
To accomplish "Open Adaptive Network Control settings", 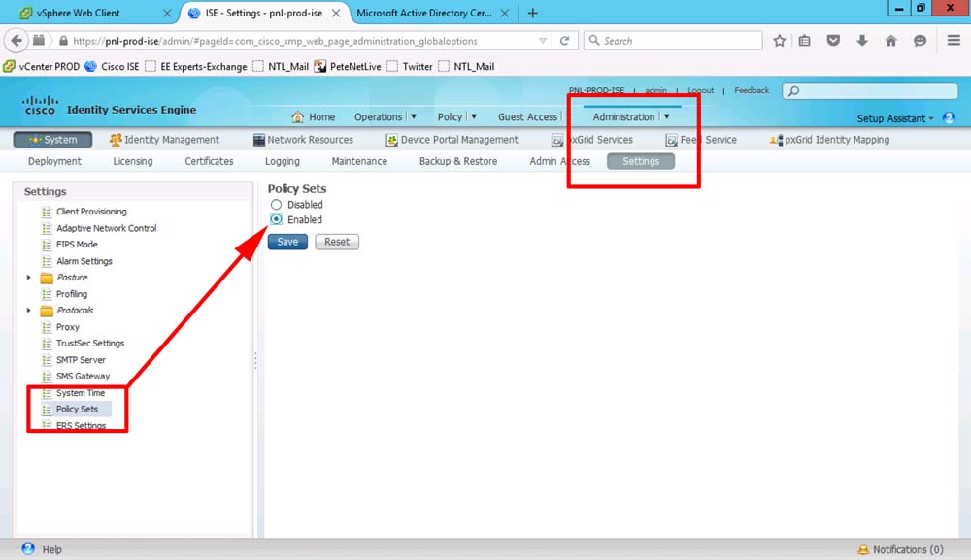I will point(107,228).
